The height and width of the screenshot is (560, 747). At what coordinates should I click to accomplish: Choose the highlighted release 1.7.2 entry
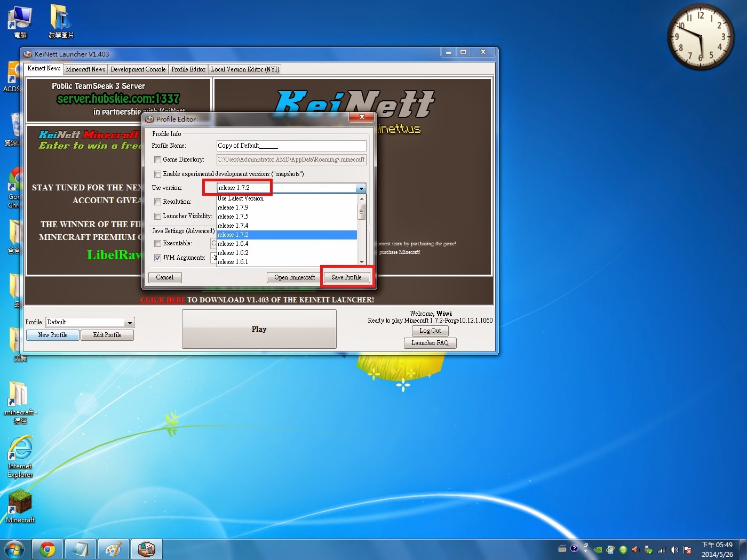[287, 235]
